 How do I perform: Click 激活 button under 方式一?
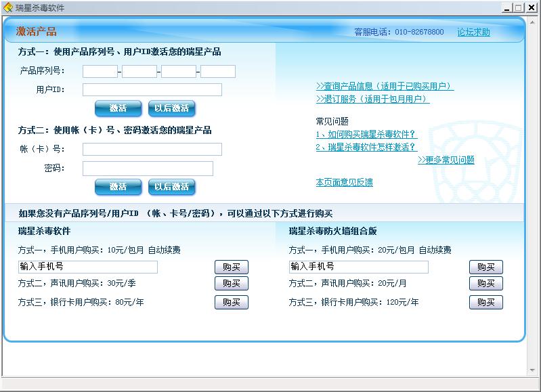pos(118,108)
